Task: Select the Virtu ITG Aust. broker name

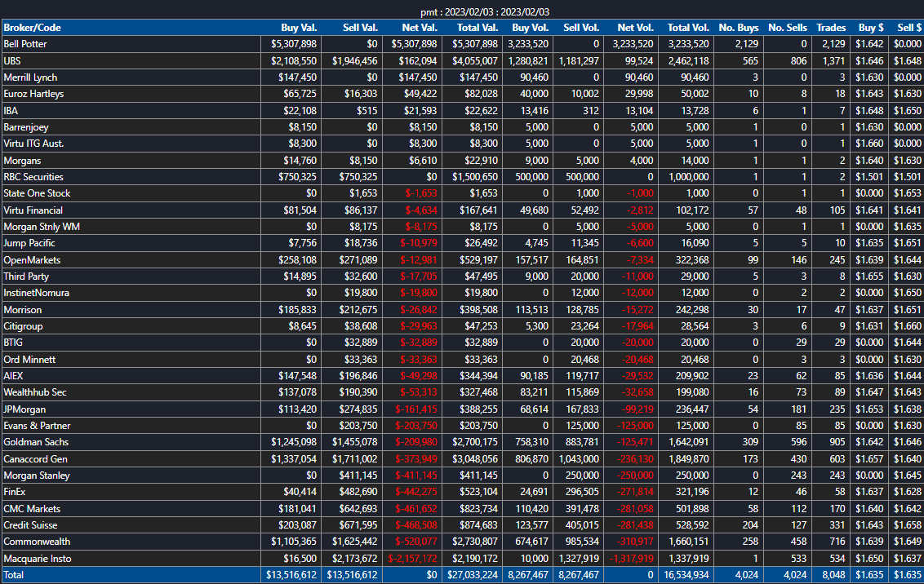Action: pos(33,144)
